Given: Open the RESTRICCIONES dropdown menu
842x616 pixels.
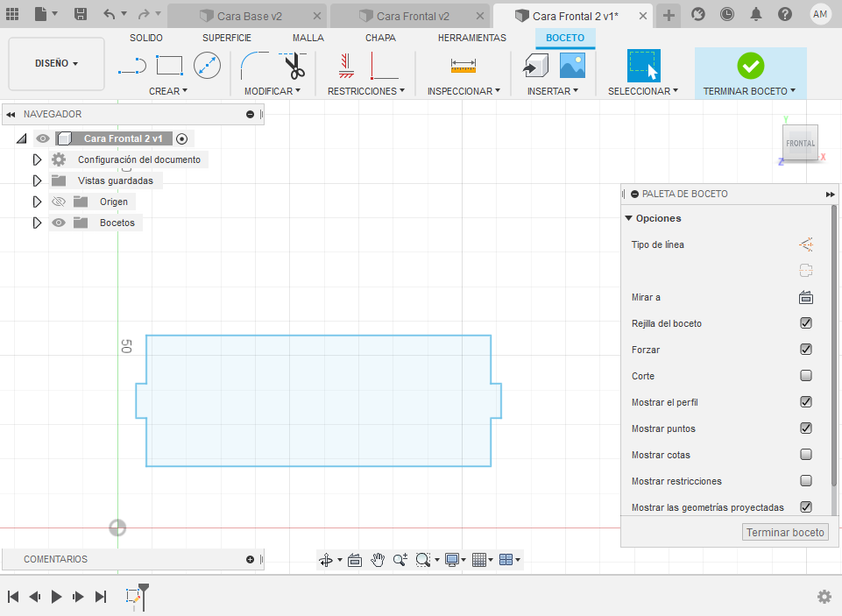Looking at the screenshot, I should (366, 91).
